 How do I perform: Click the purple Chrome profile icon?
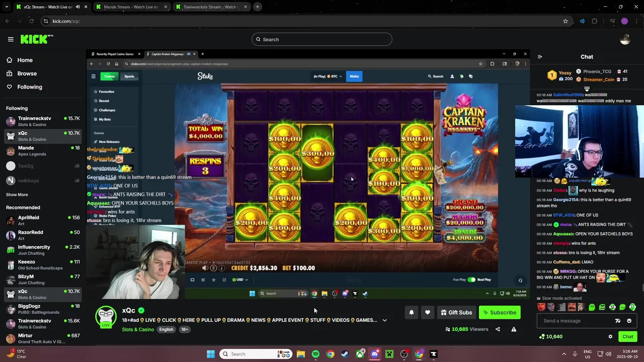pos(624,21)
